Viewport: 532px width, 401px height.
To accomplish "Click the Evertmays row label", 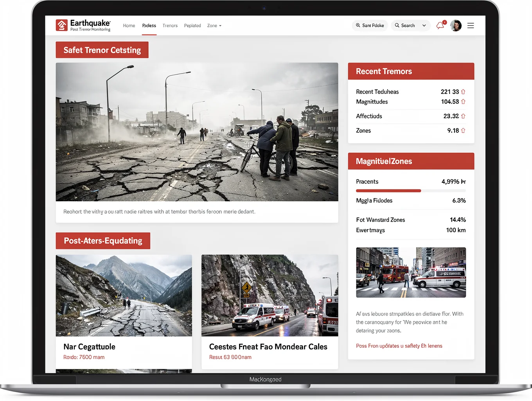I will tap(370, 230).
